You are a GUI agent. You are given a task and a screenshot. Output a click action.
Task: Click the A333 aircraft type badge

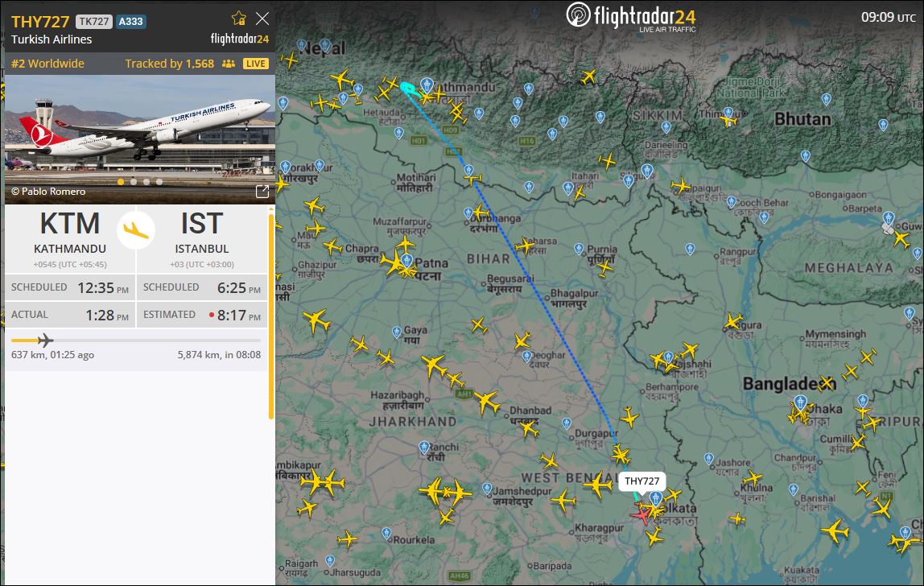coord(131,21)
